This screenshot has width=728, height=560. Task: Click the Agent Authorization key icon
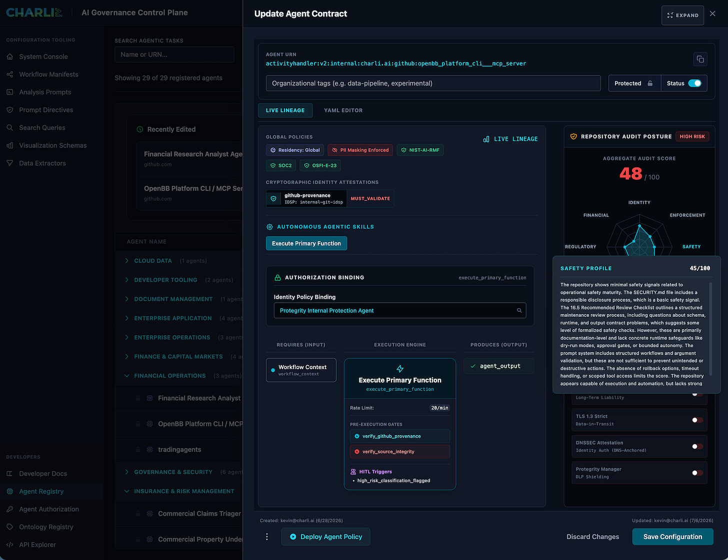point(10,509)
